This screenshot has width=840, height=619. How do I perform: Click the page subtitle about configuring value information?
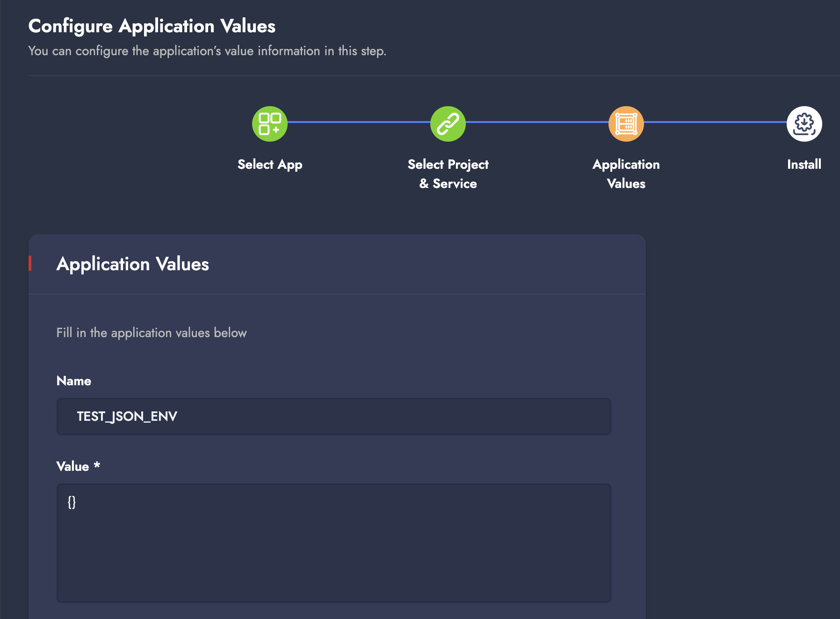tap(207, 51)
